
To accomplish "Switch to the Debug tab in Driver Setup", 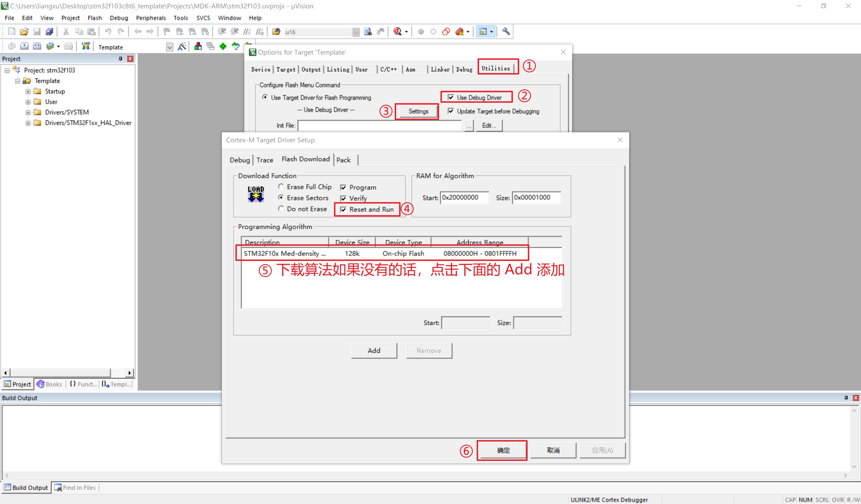I will point(240,160).
